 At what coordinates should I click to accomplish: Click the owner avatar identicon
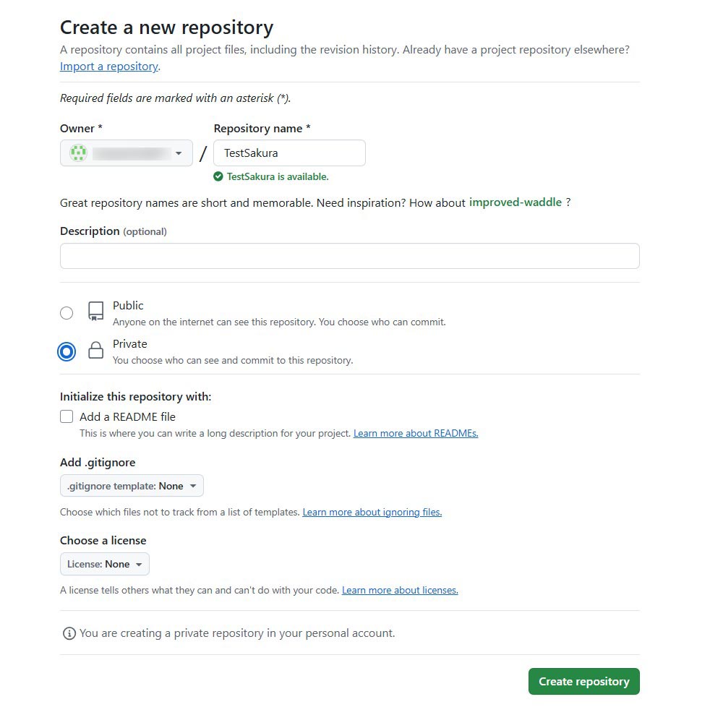coord(78,153)
